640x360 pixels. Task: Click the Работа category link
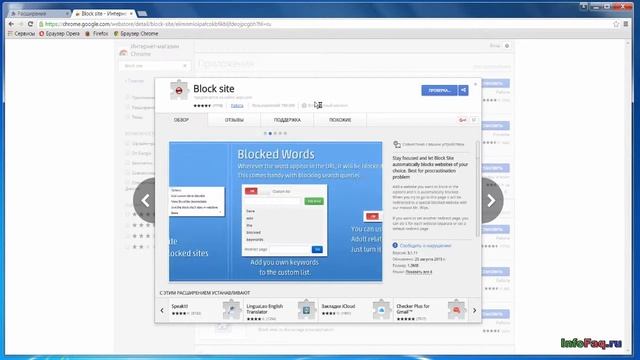click(237, 106)
